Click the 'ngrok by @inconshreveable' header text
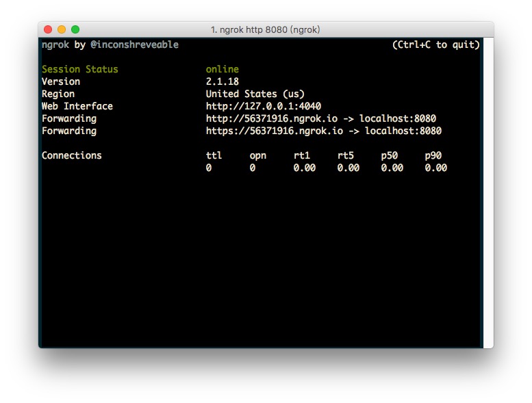532x403 pixels. coord(110,44)
